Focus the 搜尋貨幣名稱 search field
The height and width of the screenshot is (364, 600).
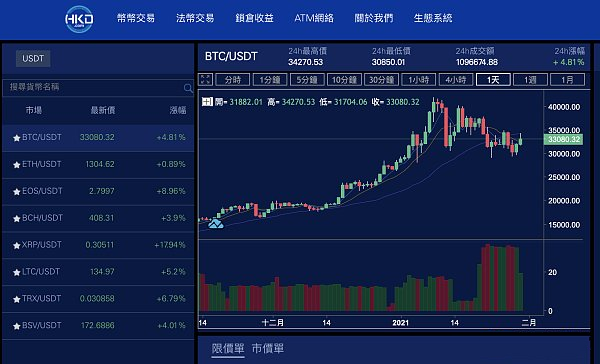click(98, 87)
